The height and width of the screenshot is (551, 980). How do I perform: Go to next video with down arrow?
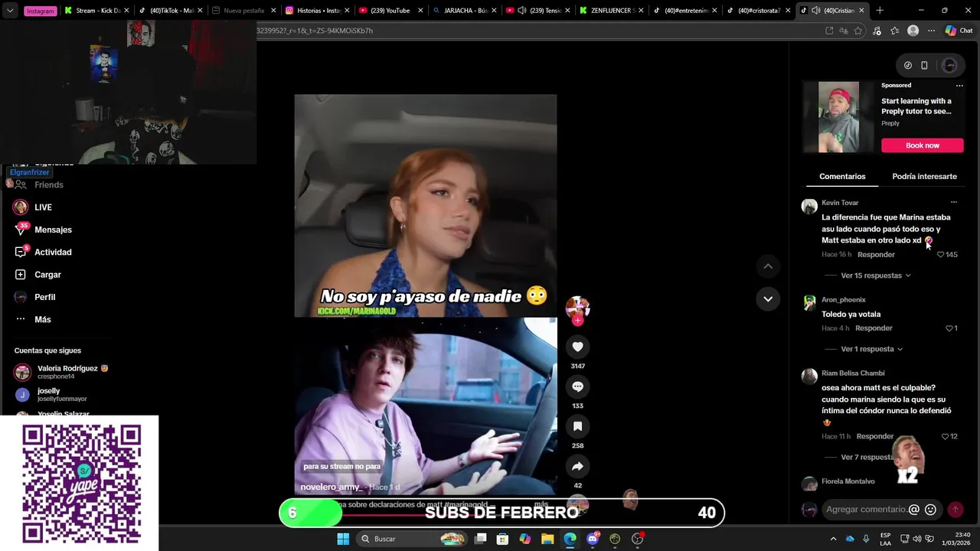click(x=768, y=298)
